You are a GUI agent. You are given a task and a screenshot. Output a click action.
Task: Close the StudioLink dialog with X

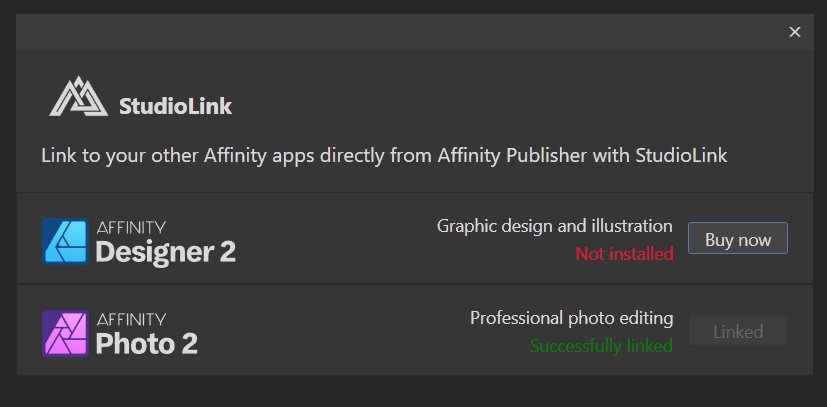tap(794, 32)
